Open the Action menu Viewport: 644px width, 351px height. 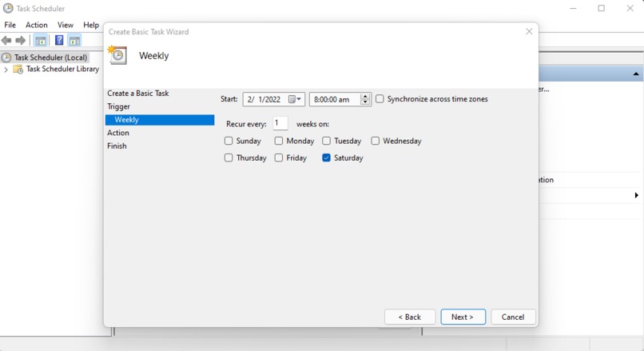[x=37, y=25]
